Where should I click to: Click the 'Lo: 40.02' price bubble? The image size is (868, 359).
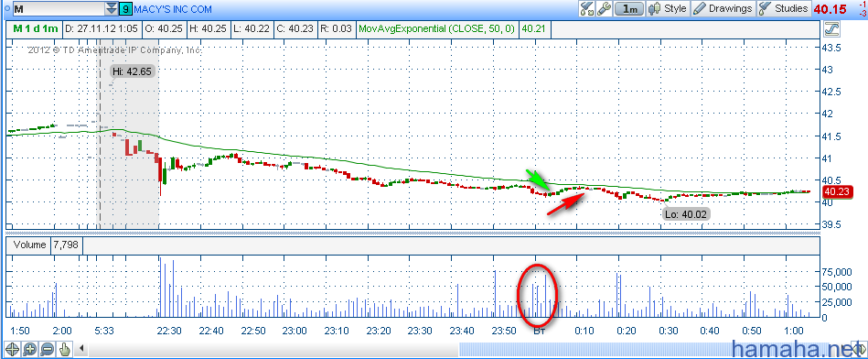[686, 214]
